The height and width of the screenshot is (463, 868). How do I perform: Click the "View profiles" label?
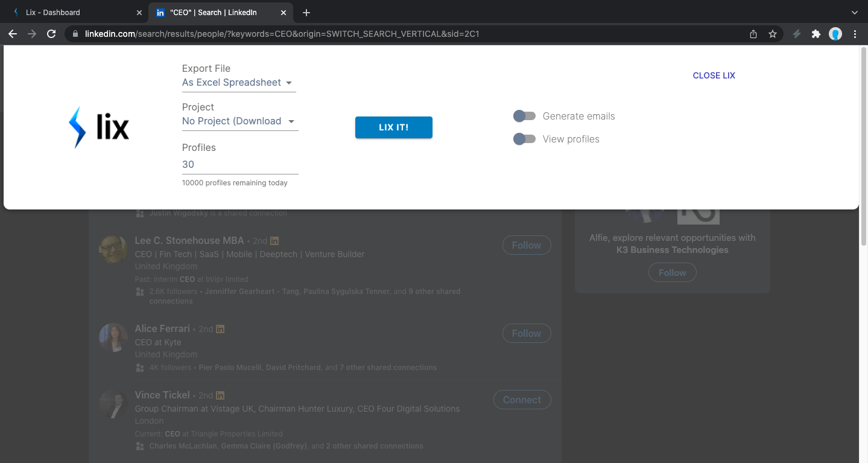(x=571, y=139)
